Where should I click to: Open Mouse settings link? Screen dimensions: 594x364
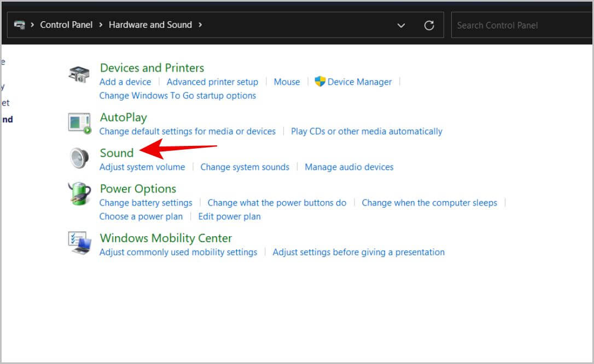pyautogui.click(x=287, y=82)
